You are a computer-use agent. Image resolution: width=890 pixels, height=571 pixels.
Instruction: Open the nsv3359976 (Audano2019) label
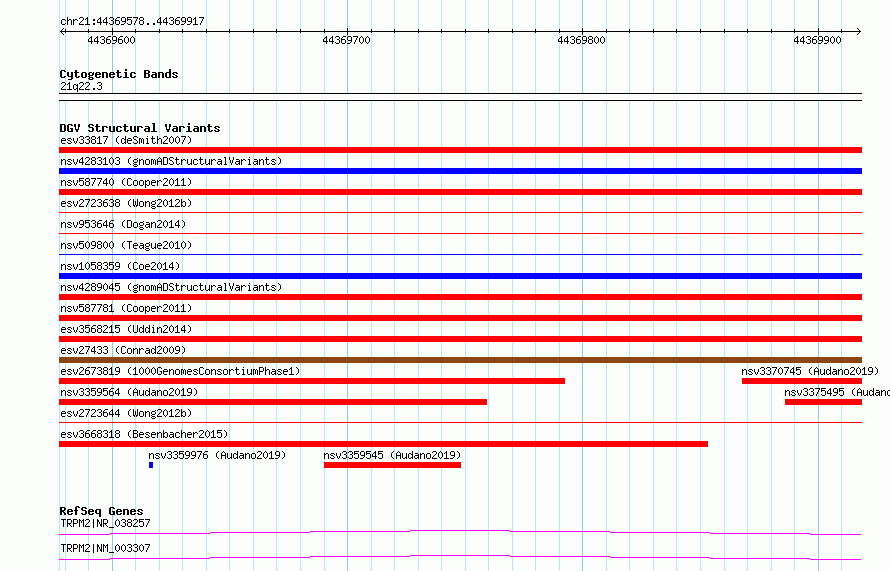tap(217, 455)
